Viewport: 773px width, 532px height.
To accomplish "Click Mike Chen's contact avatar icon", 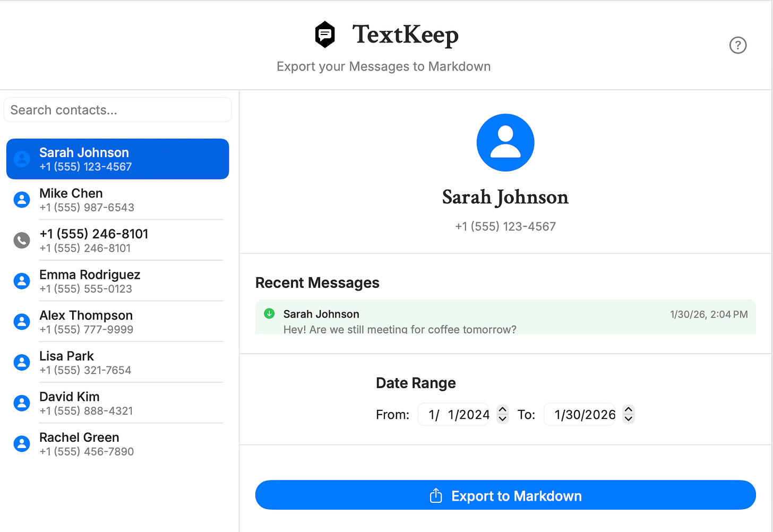I will click(x=21, y=200).
